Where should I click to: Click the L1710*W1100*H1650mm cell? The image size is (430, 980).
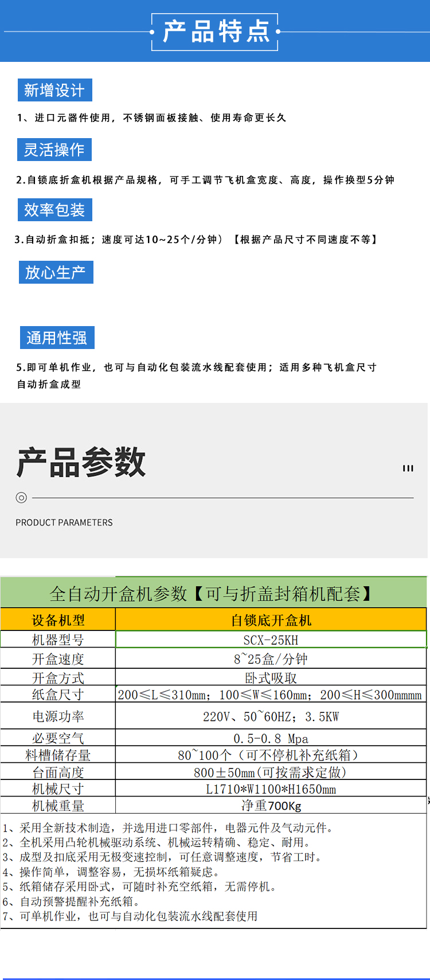click(271, 789)
